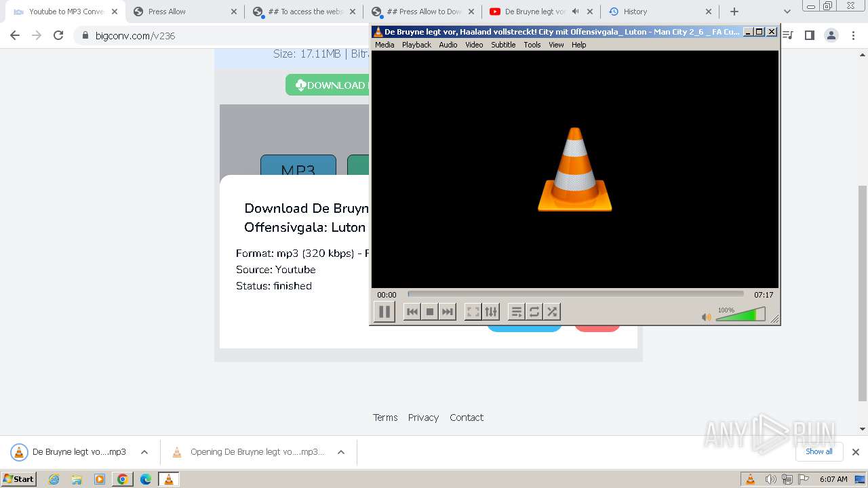Open the Terms link

pyautogui.click(x=385, y=418)
